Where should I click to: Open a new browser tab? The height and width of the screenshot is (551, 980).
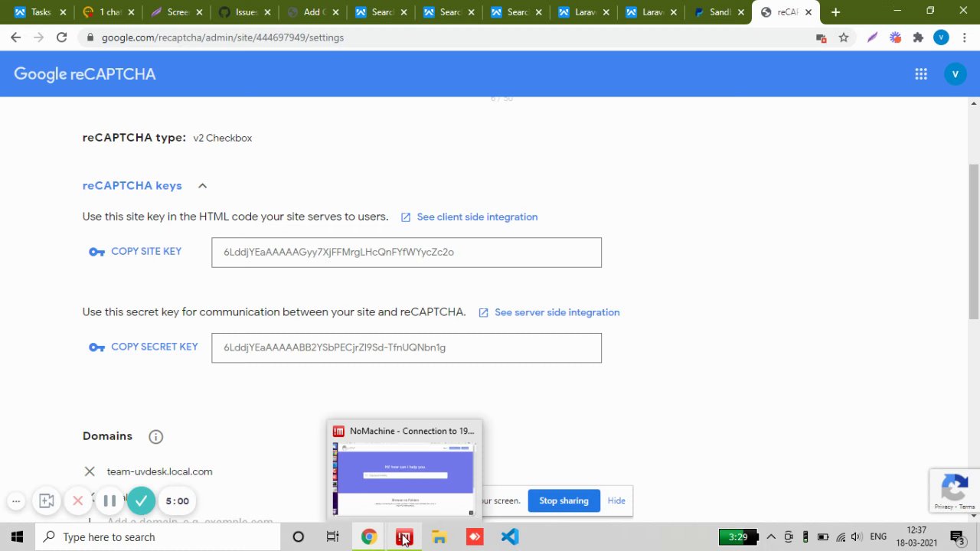coord(835,12)
